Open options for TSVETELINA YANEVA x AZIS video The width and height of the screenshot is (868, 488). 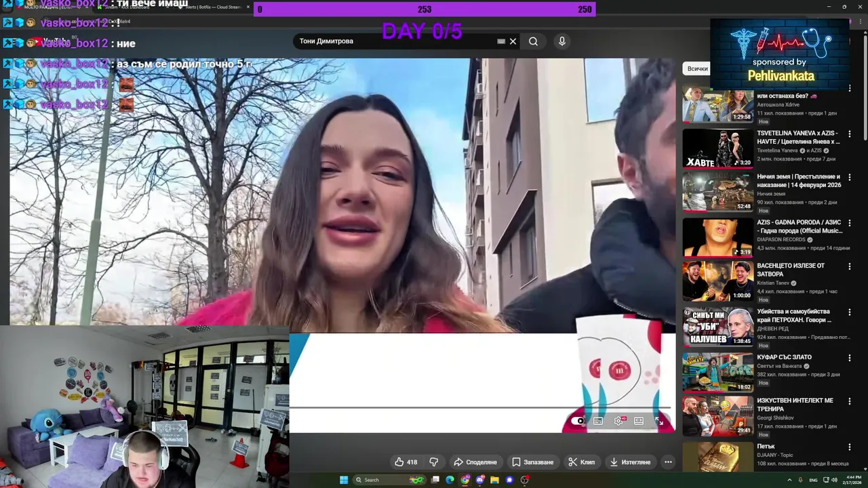(849, 136)
